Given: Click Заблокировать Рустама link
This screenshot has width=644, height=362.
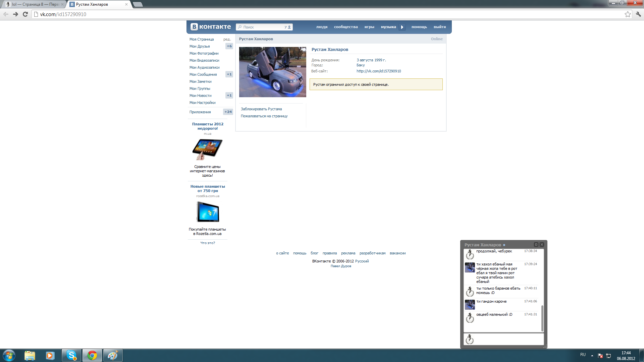Looking at the screenshot, I should point(261,109).
